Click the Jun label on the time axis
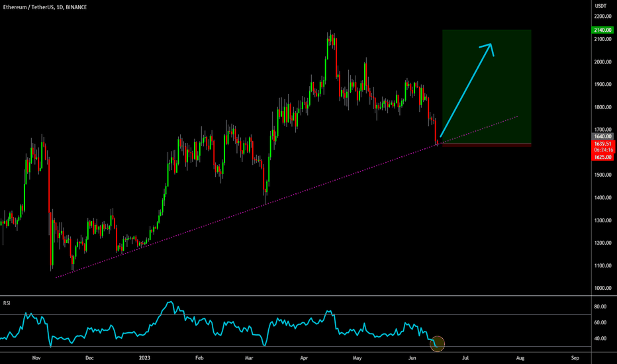617x364 pixels. tap(412, 357)
